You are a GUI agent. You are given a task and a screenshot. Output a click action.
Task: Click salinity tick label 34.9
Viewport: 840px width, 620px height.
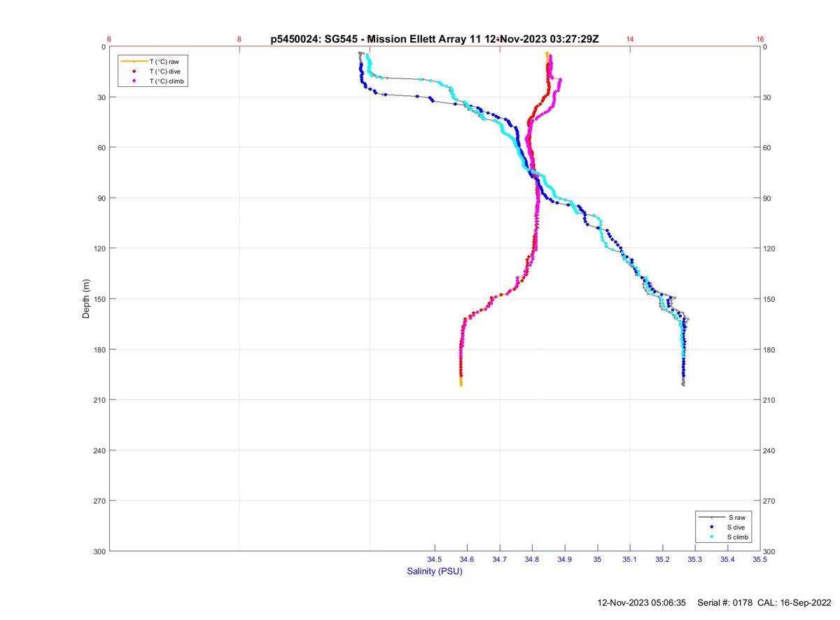[x=565, y=559]
